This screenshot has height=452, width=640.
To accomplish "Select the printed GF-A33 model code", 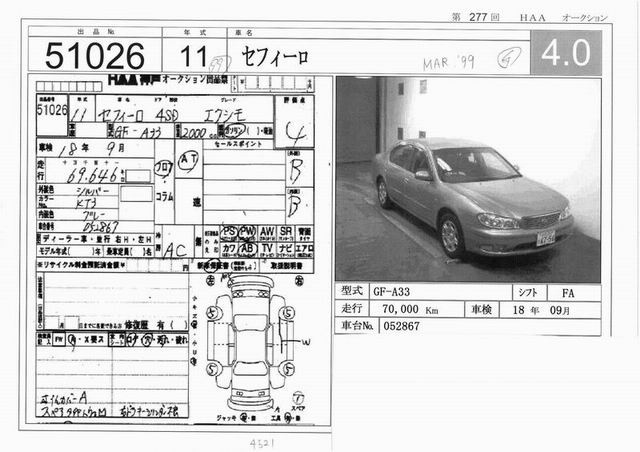I will pyautogui.click(x=391, y=292).
